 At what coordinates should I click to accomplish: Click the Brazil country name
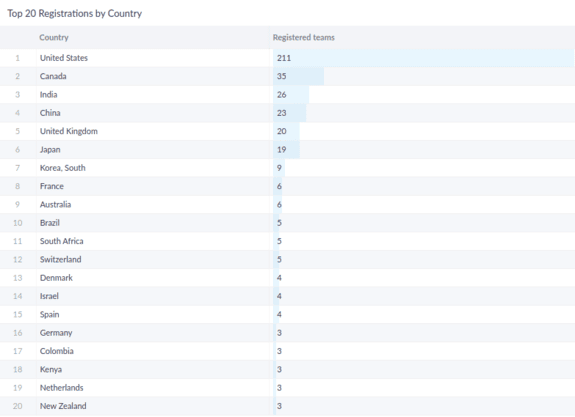(x=50, y=223)
